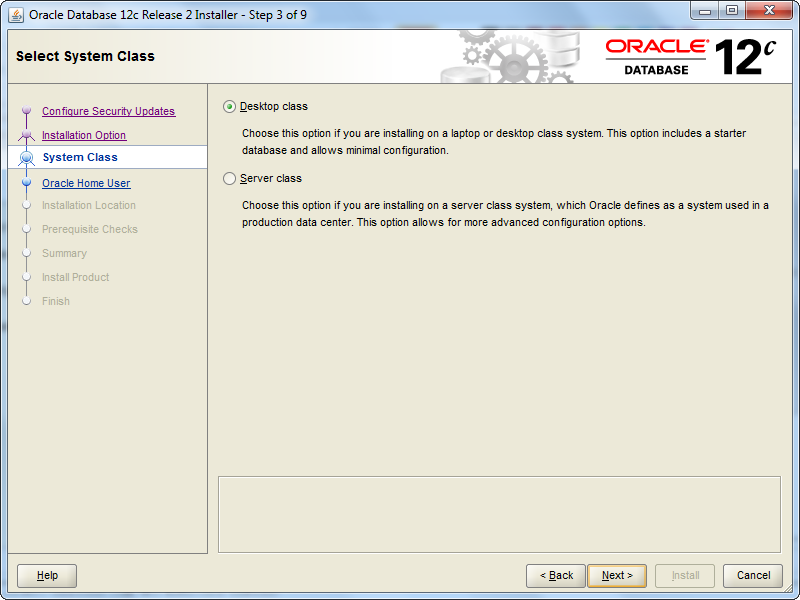Choose the Server class radio option
This screenshot has height=600, width=800.
point(230,179)
